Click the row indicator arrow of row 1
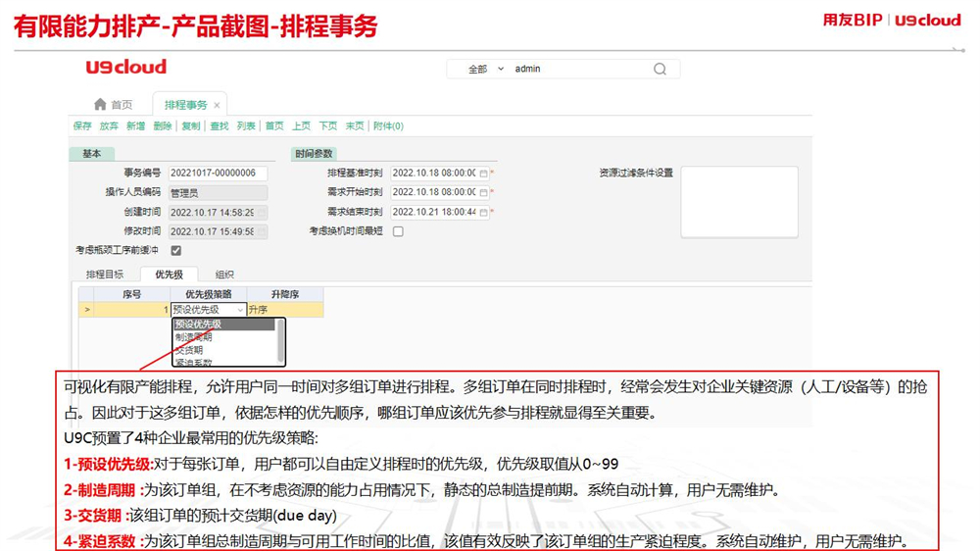 point(86,310)
